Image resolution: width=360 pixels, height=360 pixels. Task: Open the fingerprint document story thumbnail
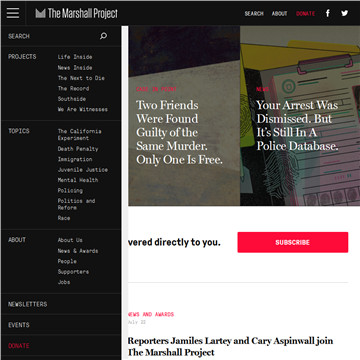point(300,116)
